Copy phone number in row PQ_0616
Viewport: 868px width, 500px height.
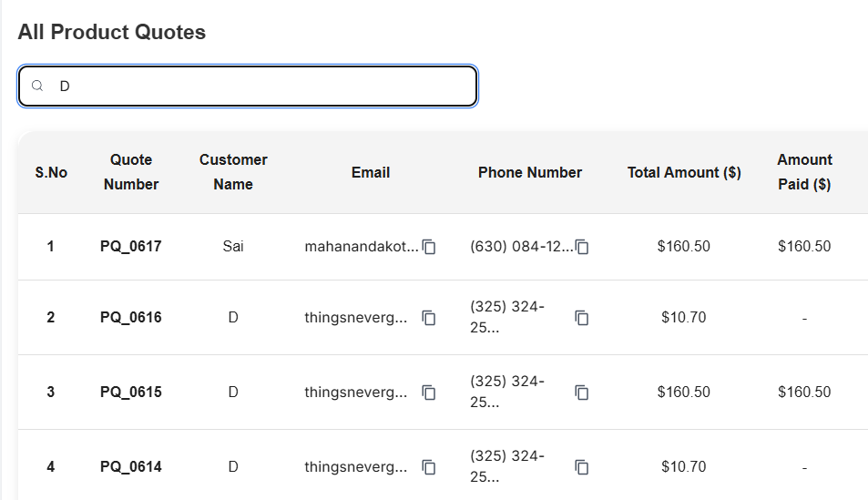pyautogui.click(x=582, y=318)
